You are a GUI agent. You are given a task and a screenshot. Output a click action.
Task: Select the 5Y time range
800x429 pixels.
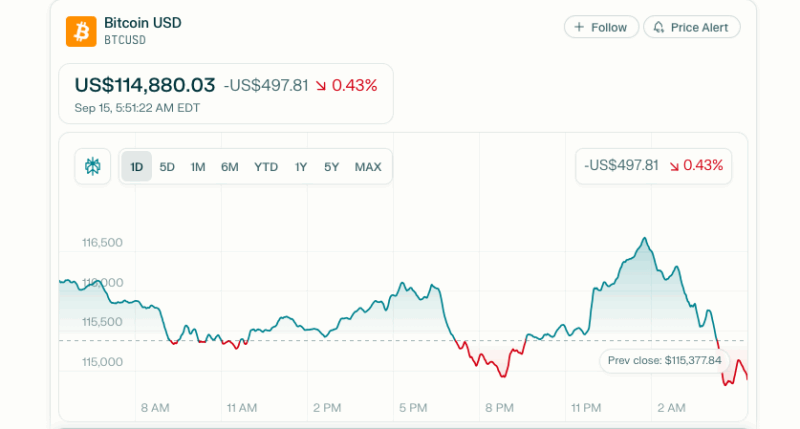click(x=331, y=166)
